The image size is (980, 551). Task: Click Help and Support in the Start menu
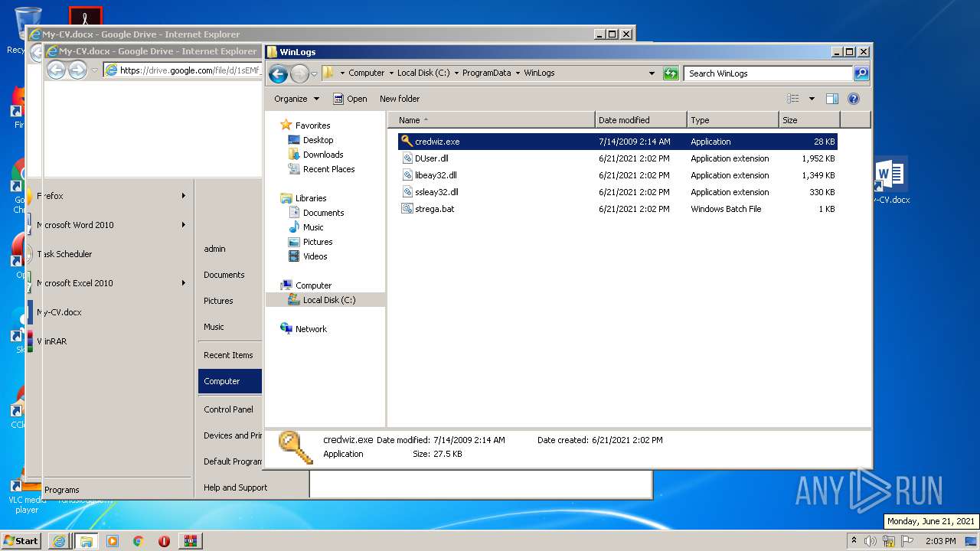[x=235, y=487]
